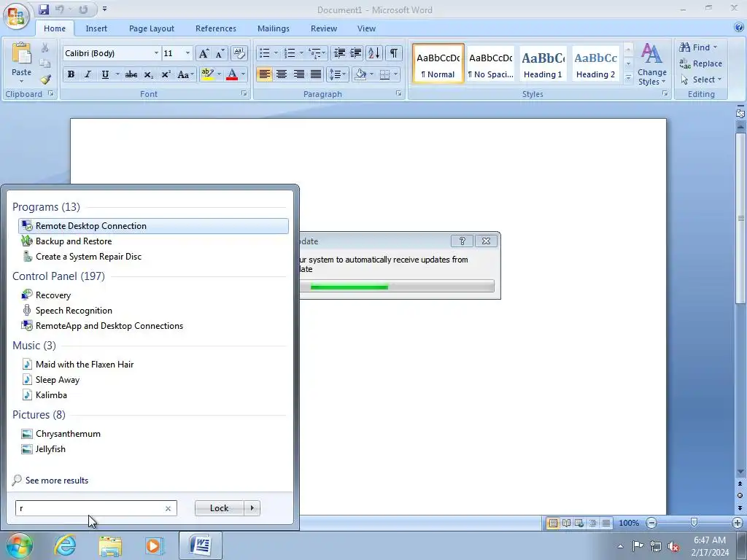Click the Windows Start orb
This screenshot has width=747, height=560.
click(19, 545)
